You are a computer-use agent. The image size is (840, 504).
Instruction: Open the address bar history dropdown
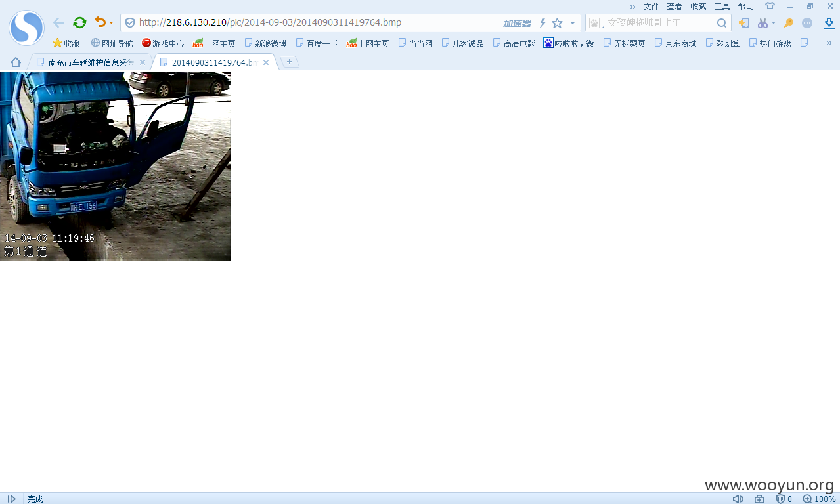(573, 23)
